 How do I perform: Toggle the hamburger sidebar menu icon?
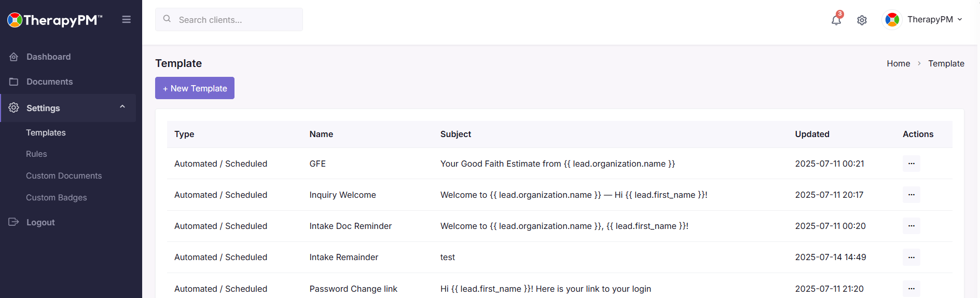tap(126, 20)
